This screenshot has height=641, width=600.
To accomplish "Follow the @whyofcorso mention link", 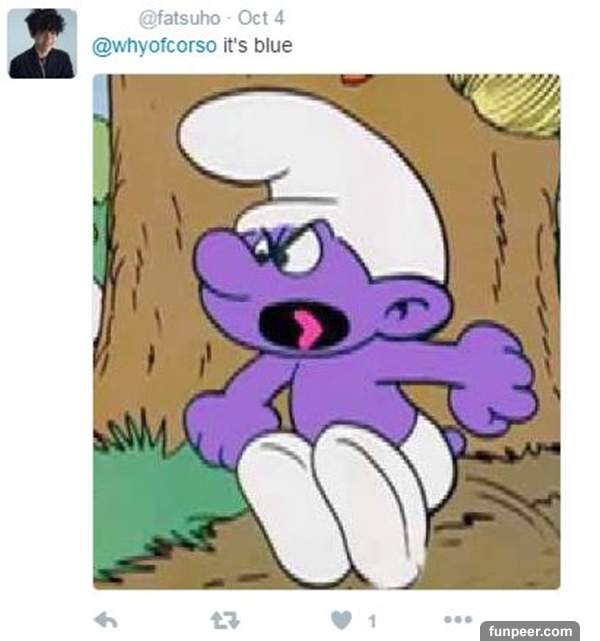I will point(154,45).
